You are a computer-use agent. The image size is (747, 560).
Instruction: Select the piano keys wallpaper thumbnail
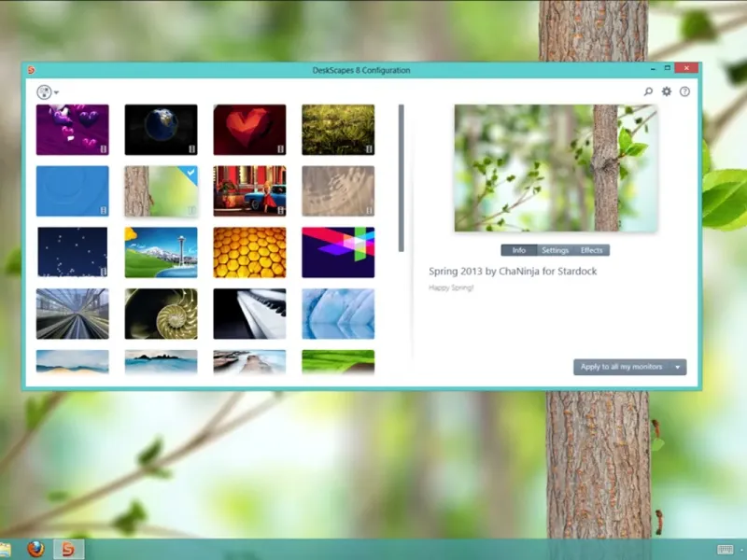coord(249,314)
